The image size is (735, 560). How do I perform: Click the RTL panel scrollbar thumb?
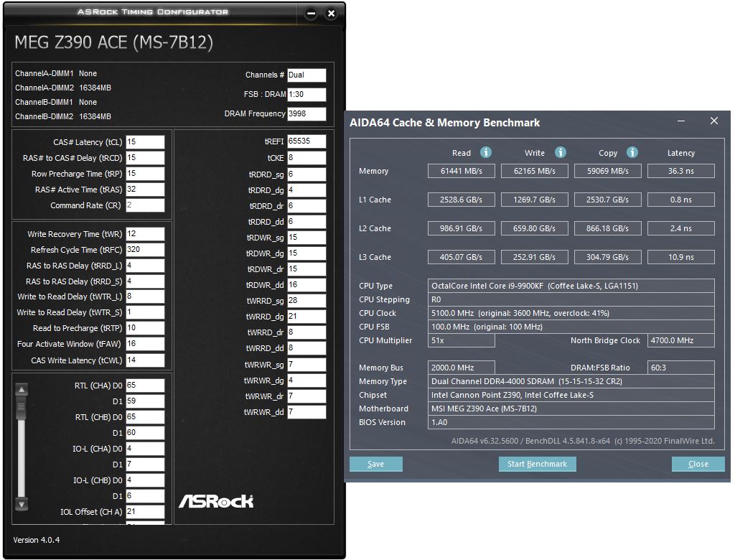[x=22, y=407]
